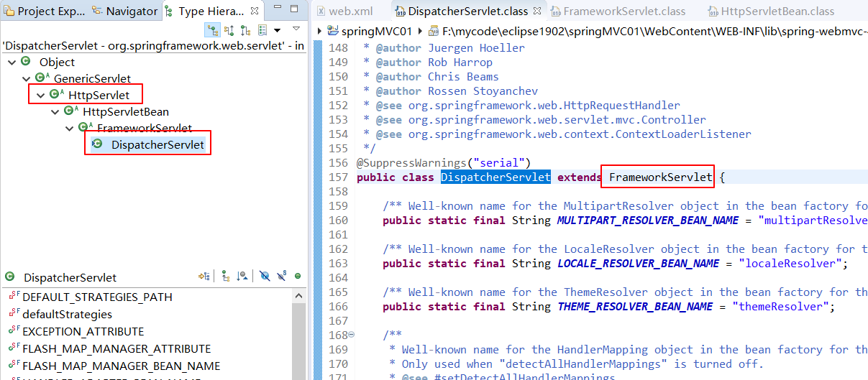Click the FLASH_MAP_MANAGER_ATTRIBUTE field
The image size is (868, 380).
click(117, 348)
